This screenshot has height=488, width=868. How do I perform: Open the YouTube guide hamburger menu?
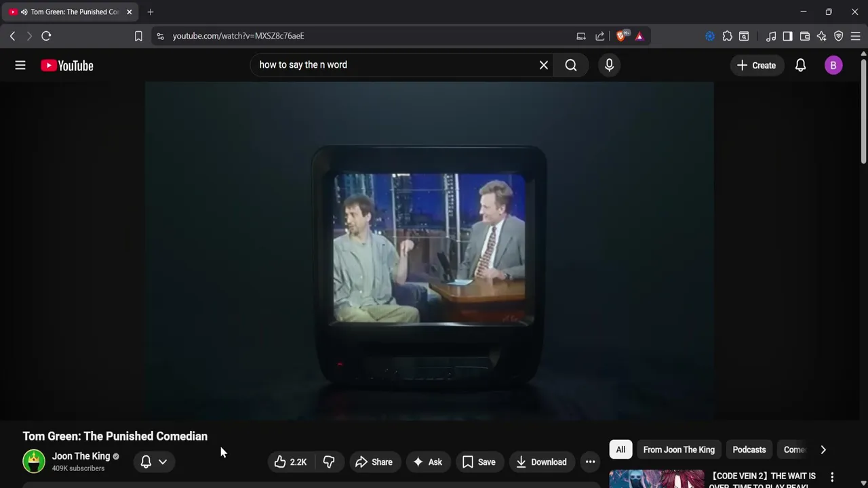pyautogui.click(x=20, y=65)
